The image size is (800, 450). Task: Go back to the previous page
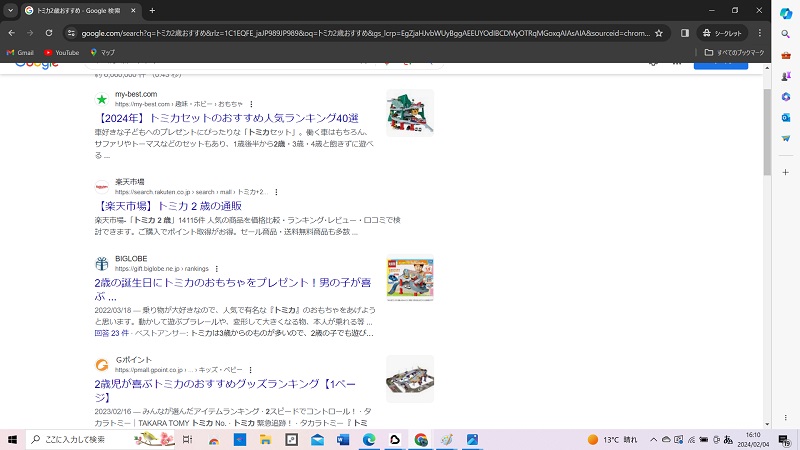coord(11,33)
